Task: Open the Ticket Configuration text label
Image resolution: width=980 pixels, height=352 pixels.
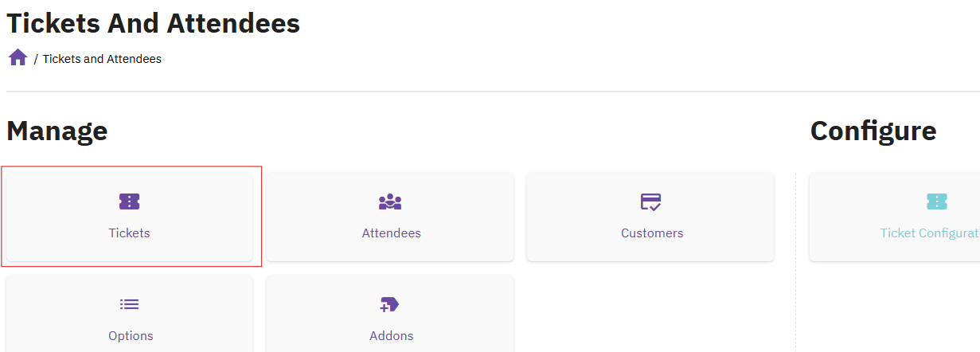Action: 930,233
